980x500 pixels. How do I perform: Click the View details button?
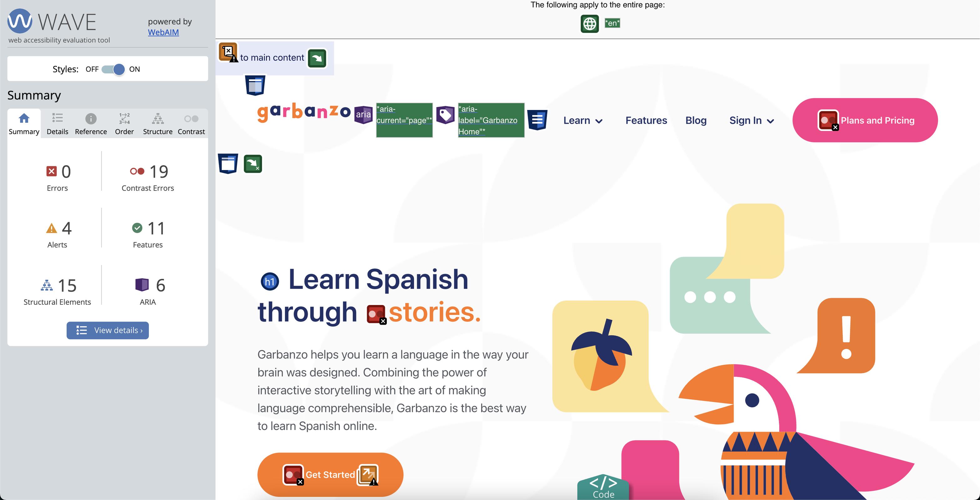pos(107,330)
